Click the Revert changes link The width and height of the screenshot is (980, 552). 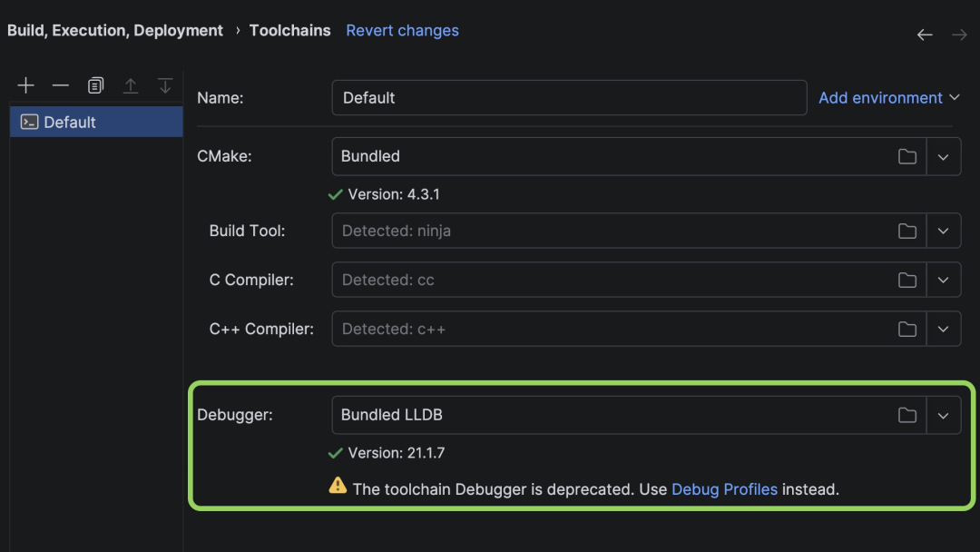click(x=402, y=31)
